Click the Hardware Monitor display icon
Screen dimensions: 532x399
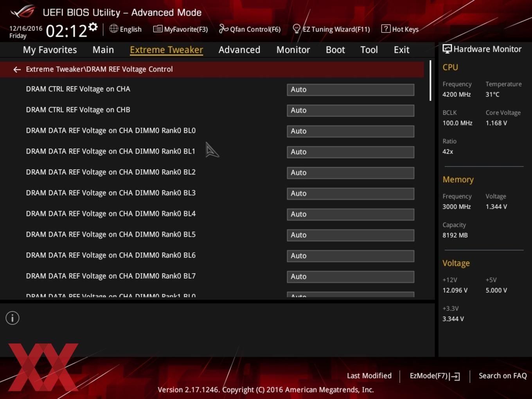pos(447,49)
